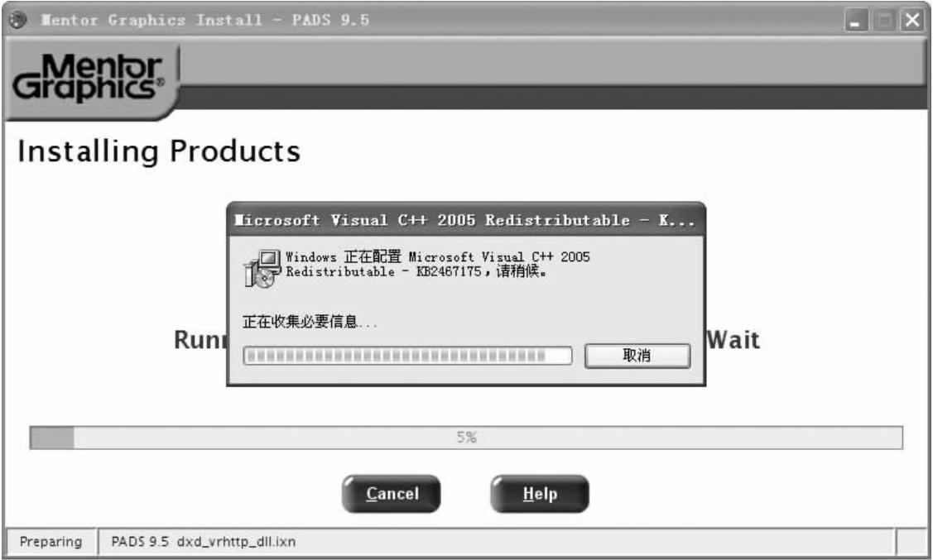Click the Cancel button in the installer
The image size is (933, 560).
tap(391, 494)
